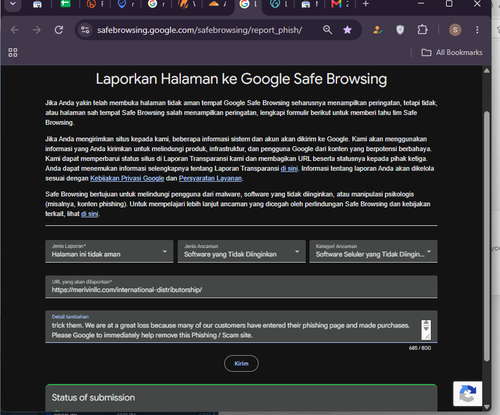Click the reCAPTCHA badge
The width and height of the screenshot is (500, 415).
(x=467, y=394)
